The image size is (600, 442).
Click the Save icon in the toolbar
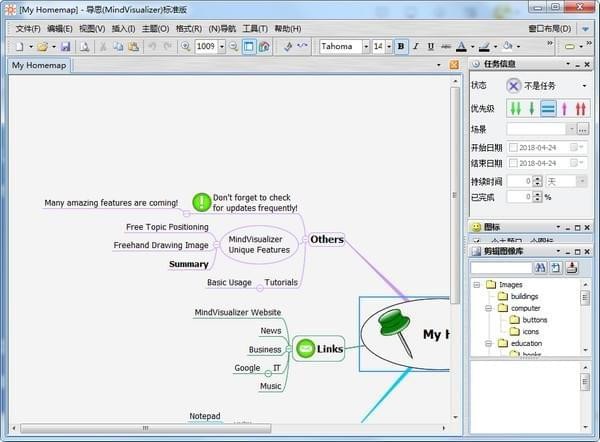(65, 46)
